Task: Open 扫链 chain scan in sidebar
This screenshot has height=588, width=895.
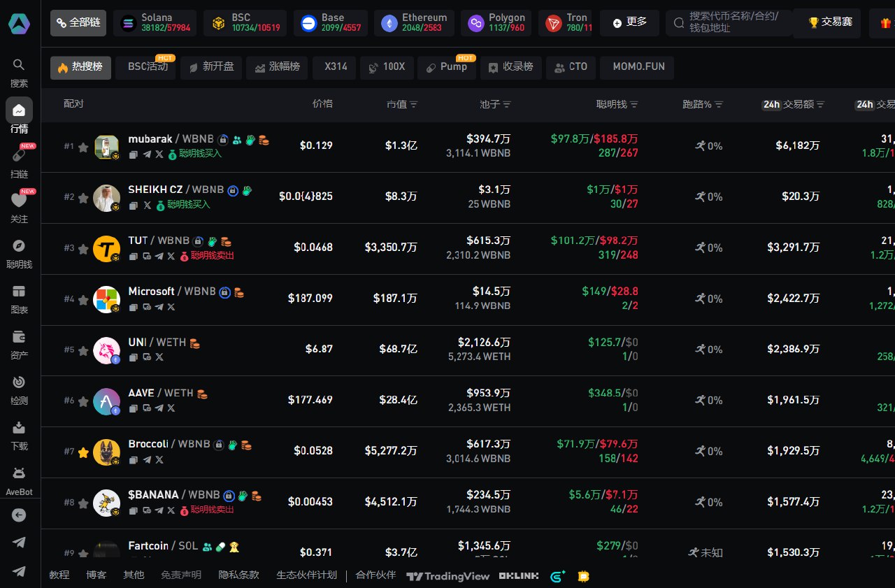Action: click(19, 162)
